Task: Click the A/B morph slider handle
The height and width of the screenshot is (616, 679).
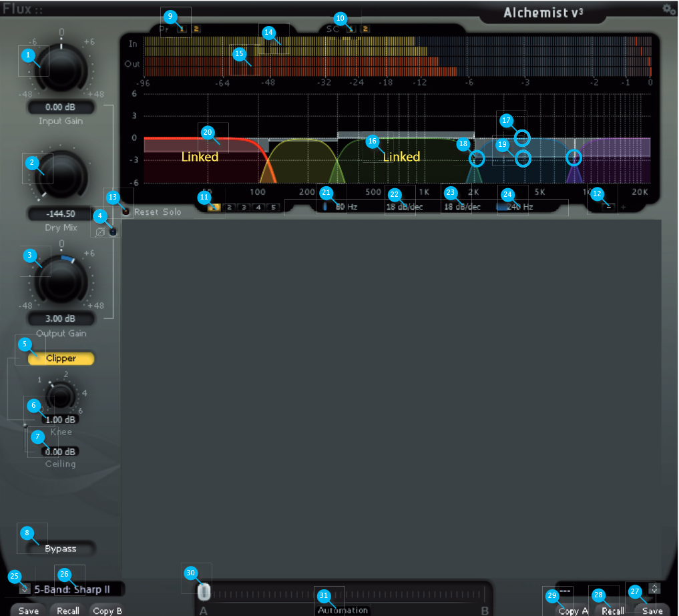Action: click(x=205, y=592)
